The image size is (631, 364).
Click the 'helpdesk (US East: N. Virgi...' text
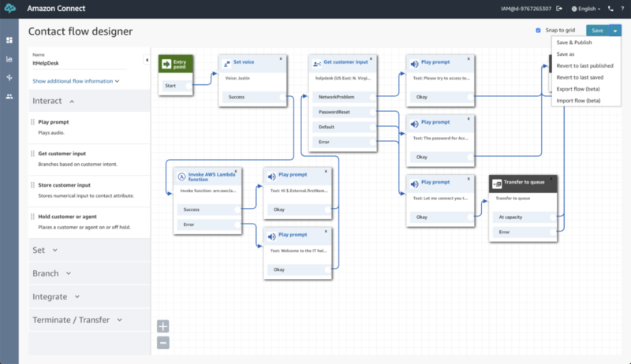(x=343, y=78)
